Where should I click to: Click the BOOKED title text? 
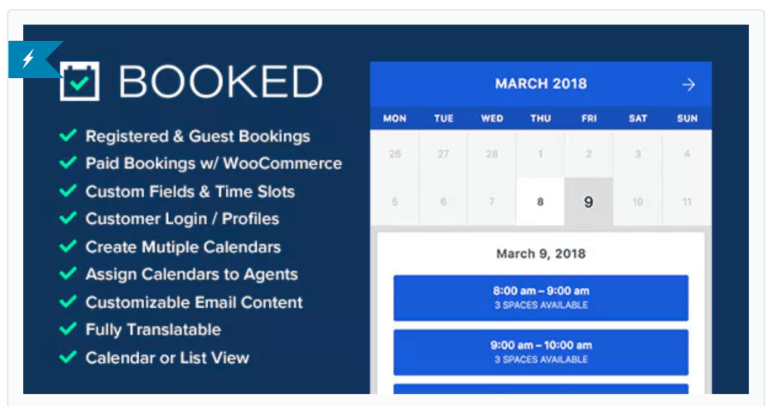click(220, 81)
